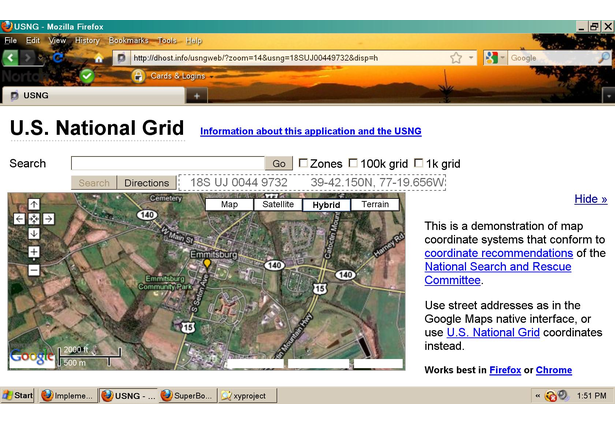Pan the map left with arrow button
This screenshot has width=615, height=424.
click(19, 218)
